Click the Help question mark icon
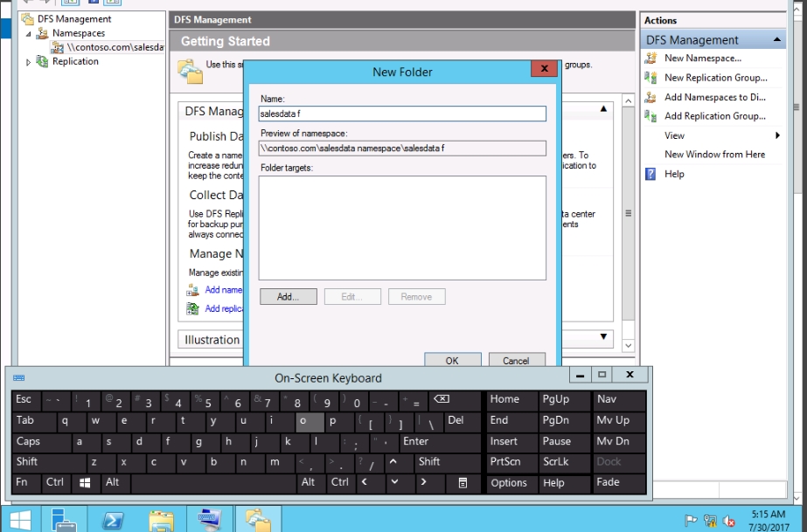 point(650,174)
